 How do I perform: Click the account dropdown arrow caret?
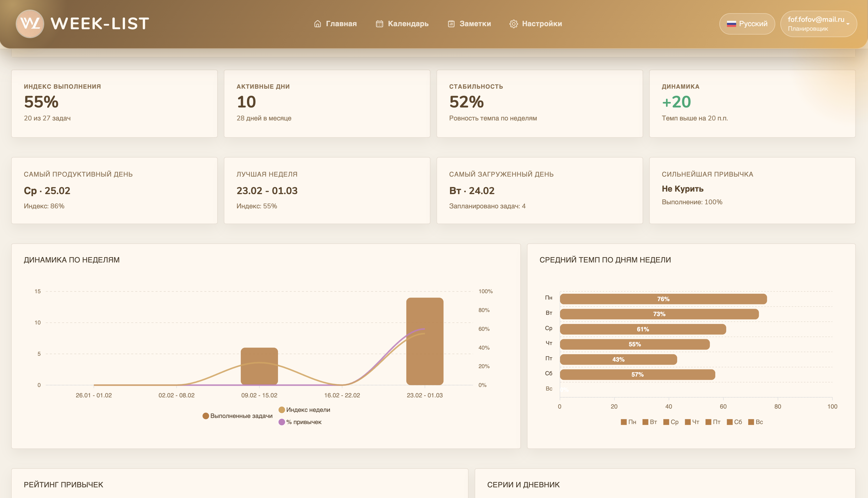click(848, 24)
